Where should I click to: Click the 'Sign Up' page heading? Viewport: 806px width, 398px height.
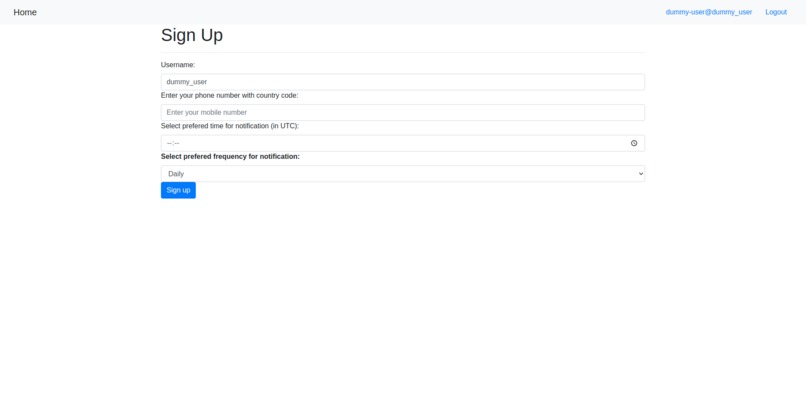[192, 35]
